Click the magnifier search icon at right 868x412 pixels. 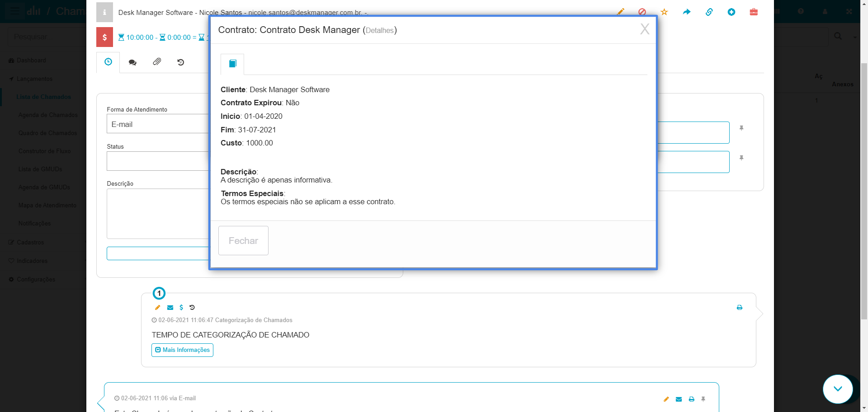(838, 36)
